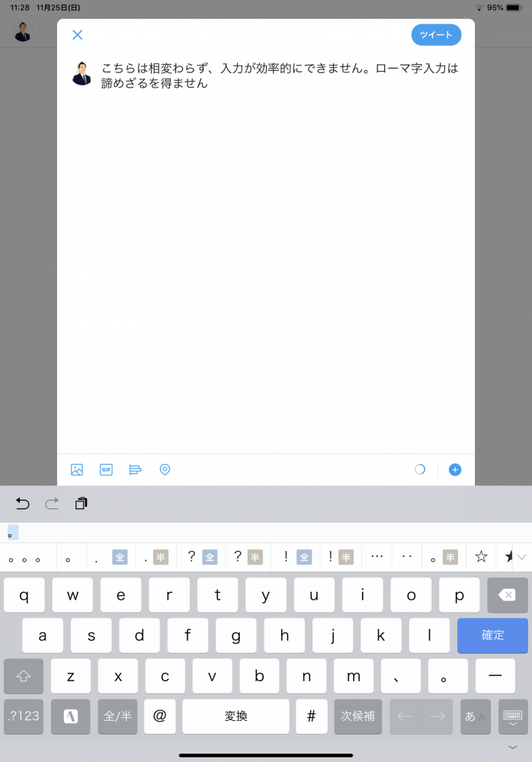Hide the keyboard using the keyboard key

tap(513, 716)
